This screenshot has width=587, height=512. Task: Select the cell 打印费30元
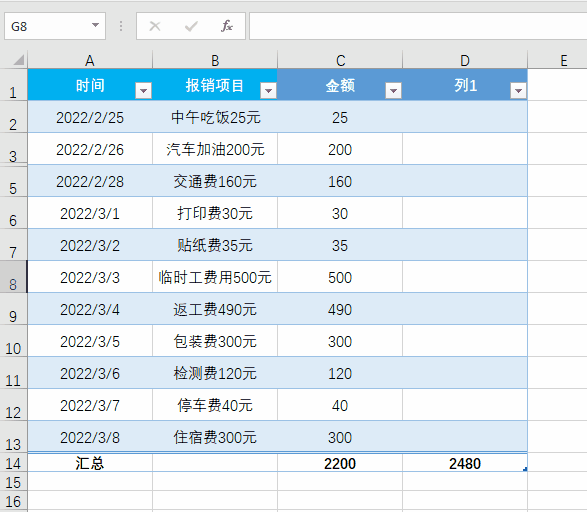pos(215,213)
